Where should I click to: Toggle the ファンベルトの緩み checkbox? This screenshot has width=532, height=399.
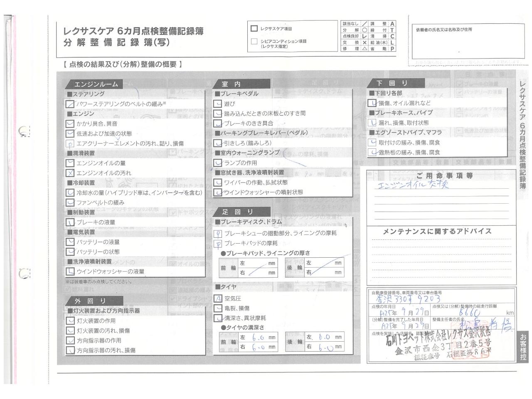tap(70, 203)
